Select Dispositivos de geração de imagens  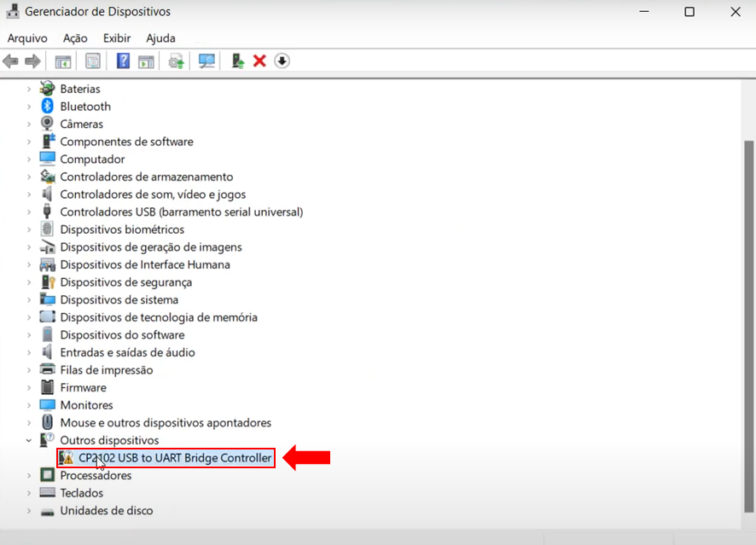(x=151, y=247)
